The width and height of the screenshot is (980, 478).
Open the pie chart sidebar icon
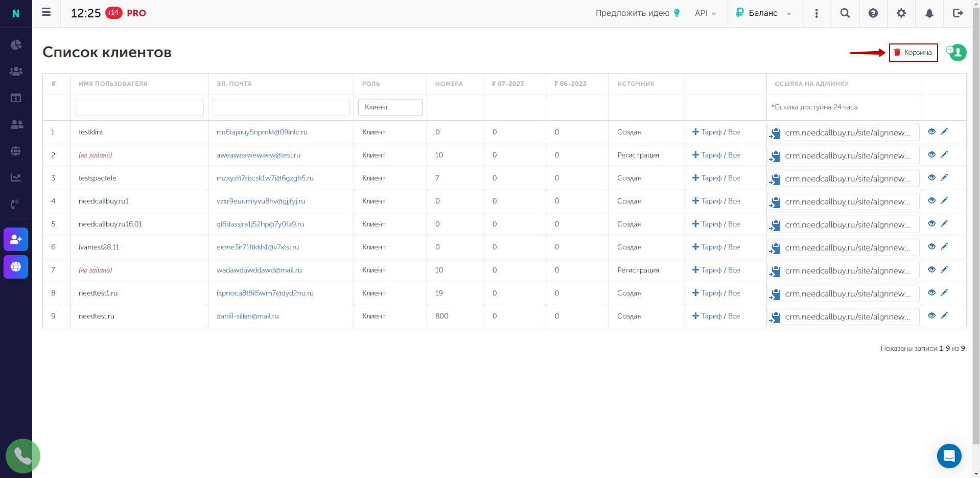point(16,44)
